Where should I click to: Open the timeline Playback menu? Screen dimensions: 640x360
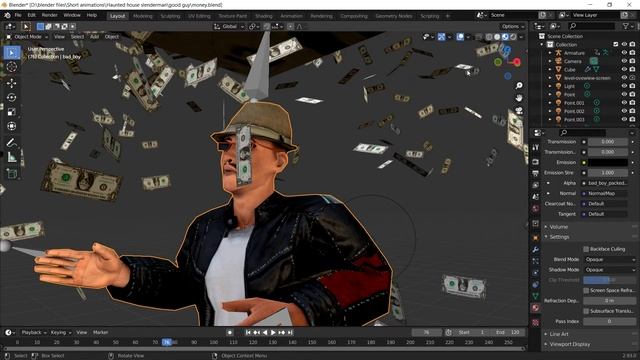click(33, 332)
